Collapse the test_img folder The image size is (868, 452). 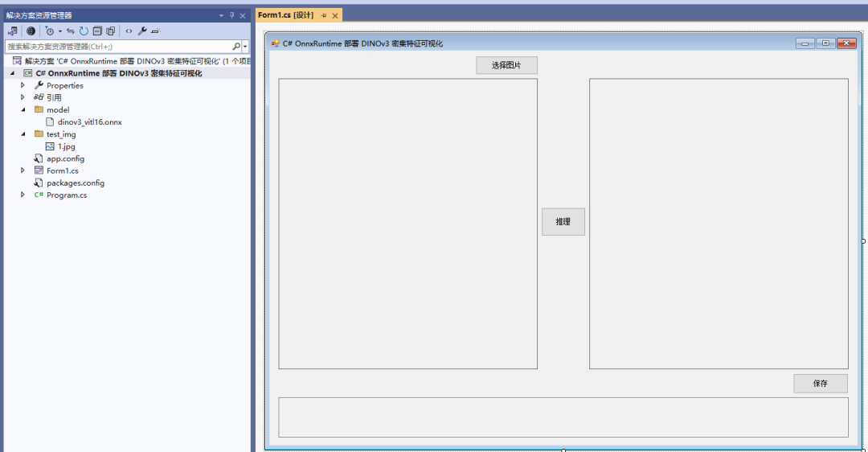[23, 134]
